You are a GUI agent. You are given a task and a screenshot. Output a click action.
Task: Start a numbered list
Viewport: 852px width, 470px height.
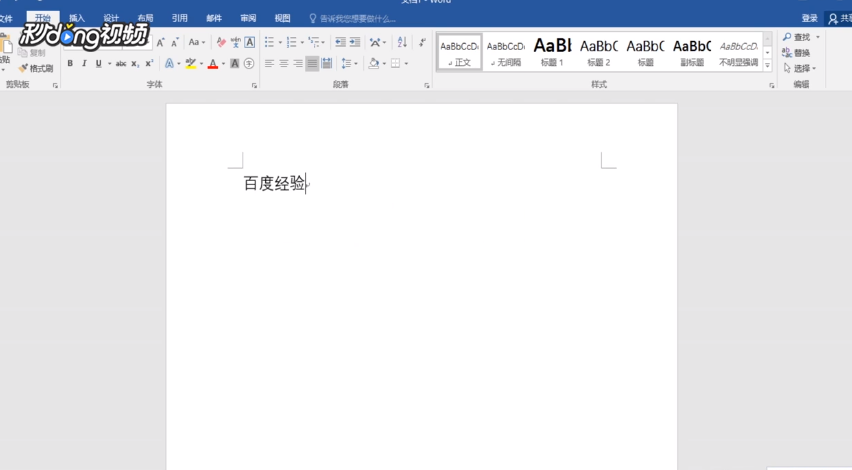pyautogui.click(x=292, y=42)
